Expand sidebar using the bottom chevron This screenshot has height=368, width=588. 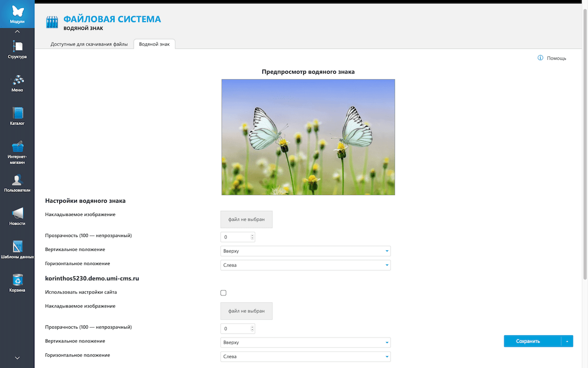tap(17, 358)
